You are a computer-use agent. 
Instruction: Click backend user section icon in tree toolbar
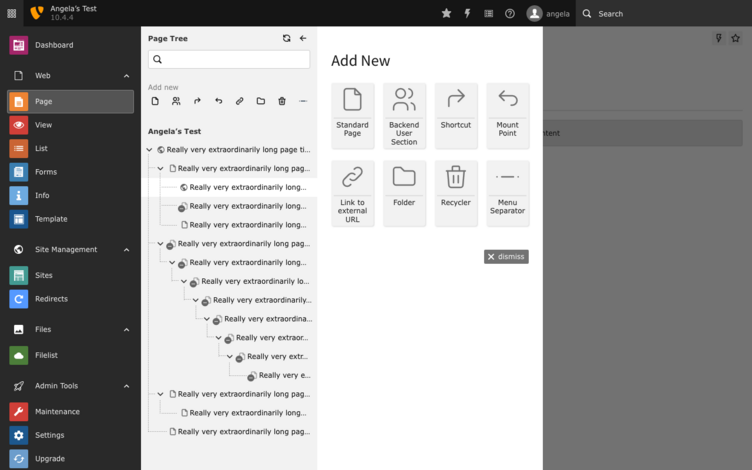(176, 101)
